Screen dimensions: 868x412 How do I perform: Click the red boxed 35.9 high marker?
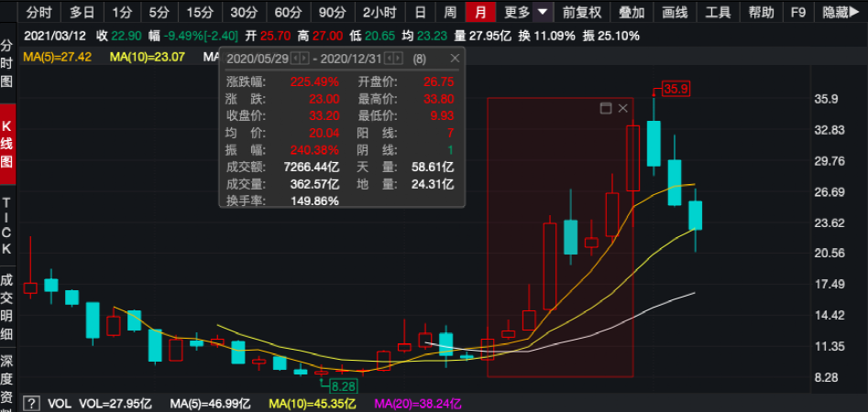coord(677,89)
